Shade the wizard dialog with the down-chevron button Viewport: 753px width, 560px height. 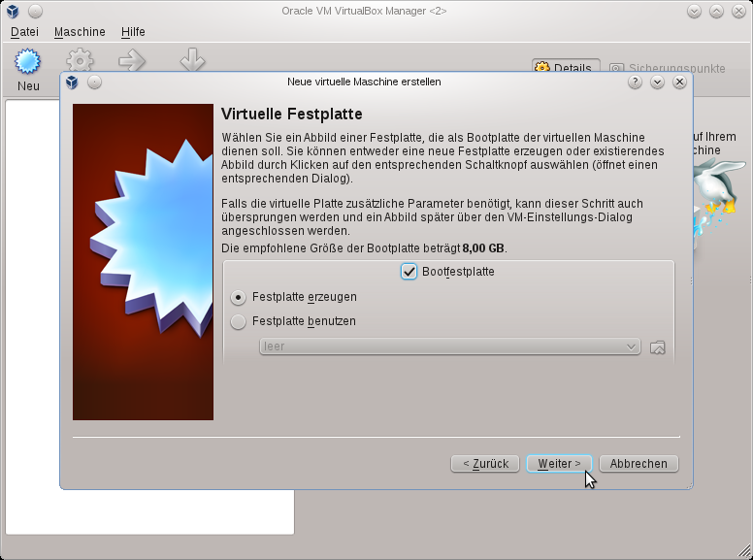658,82
